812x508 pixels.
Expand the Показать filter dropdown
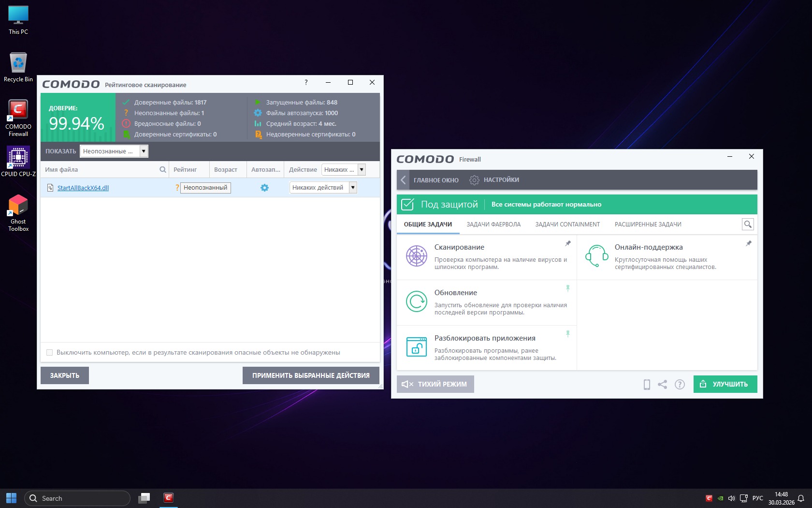pos(144,151)
